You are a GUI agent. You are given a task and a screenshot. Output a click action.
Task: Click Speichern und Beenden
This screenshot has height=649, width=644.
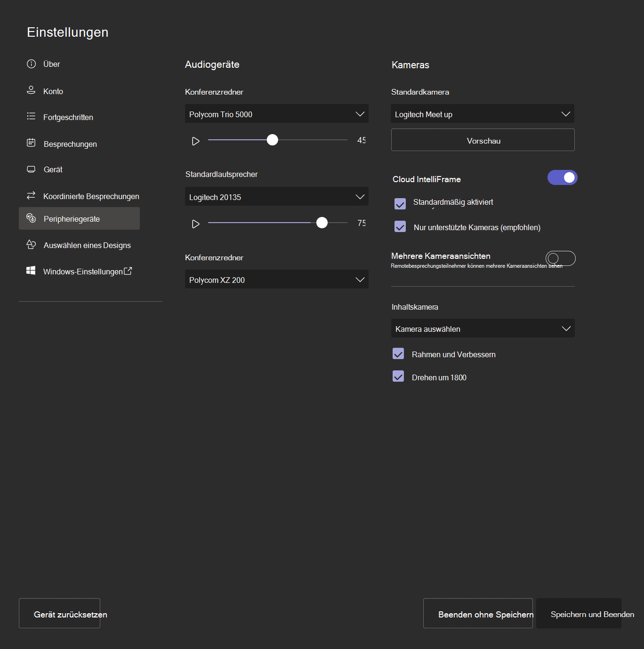tap(579, 613)
